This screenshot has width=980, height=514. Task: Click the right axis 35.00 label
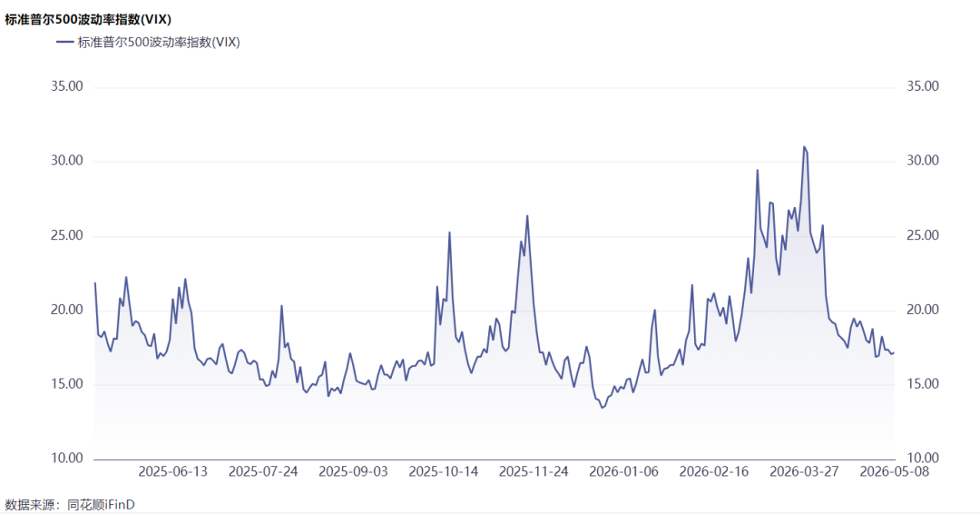(x=923, y=86)
